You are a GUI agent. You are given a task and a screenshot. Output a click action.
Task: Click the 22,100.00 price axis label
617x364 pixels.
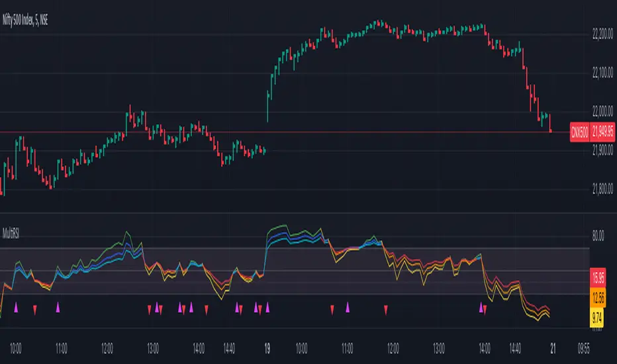(602, 72)
